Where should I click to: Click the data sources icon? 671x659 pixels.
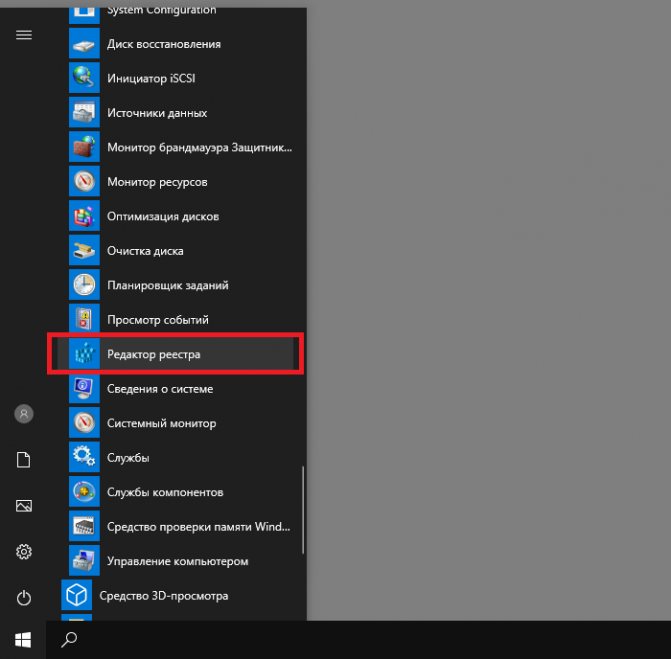(84, 112)
